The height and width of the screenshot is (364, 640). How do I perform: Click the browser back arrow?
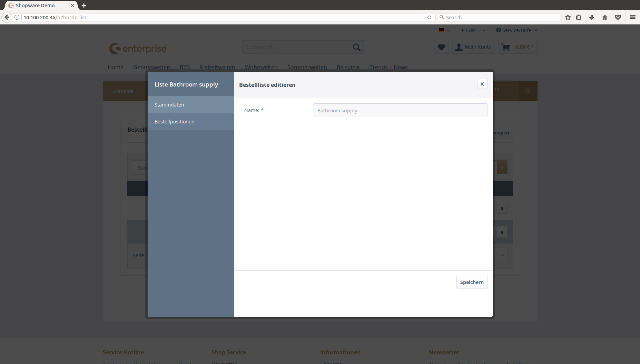[x=7, y=17]
